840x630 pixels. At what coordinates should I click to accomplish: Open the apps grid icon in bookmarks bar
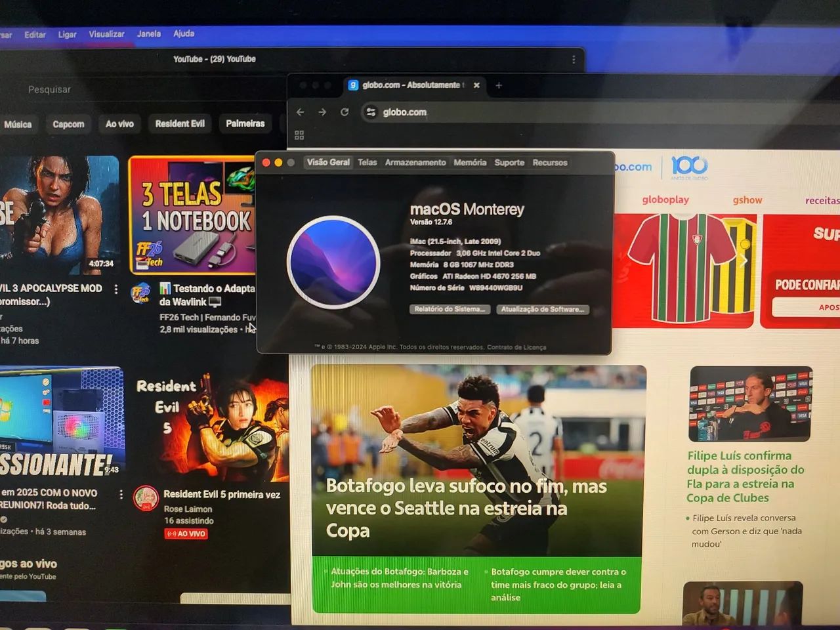299,135
